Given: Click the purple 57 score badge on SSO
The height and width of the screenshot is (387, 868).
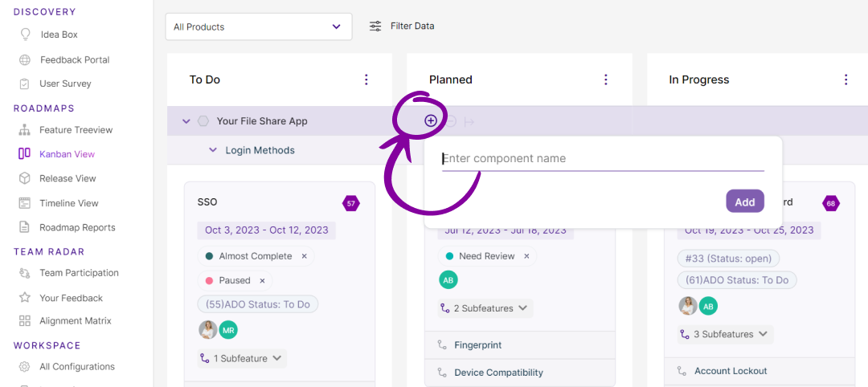Looking at the screenshot, I should coord(350,204).
